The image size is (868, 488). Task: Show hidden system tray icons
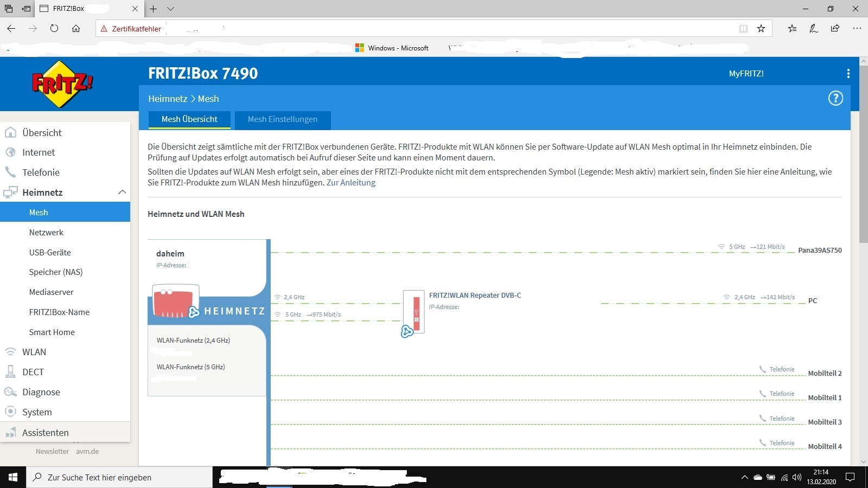point(744,477)
